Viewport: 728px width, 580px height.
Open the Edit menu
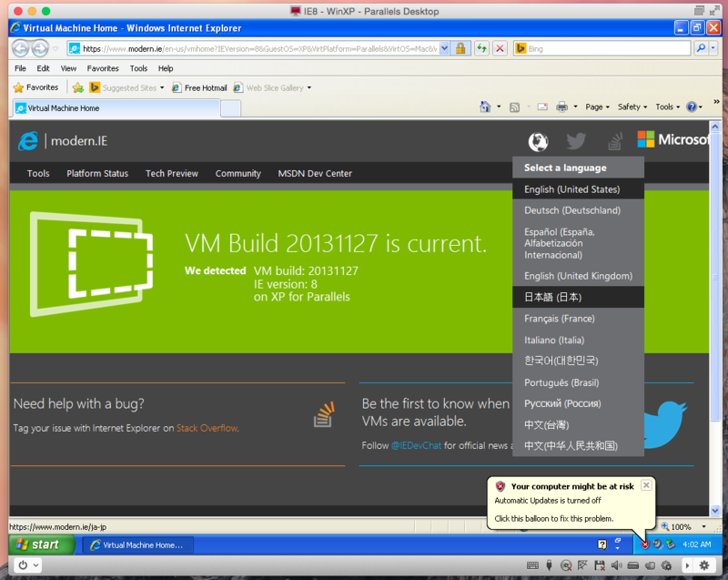[43, 68]
